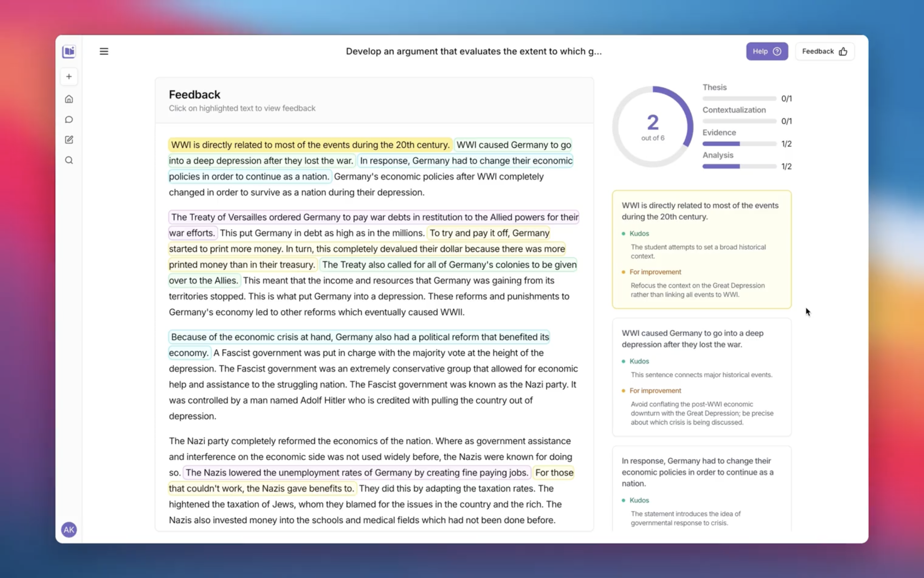
Task: Click the 'Thesis' rubric label
Action: [714, 87]
